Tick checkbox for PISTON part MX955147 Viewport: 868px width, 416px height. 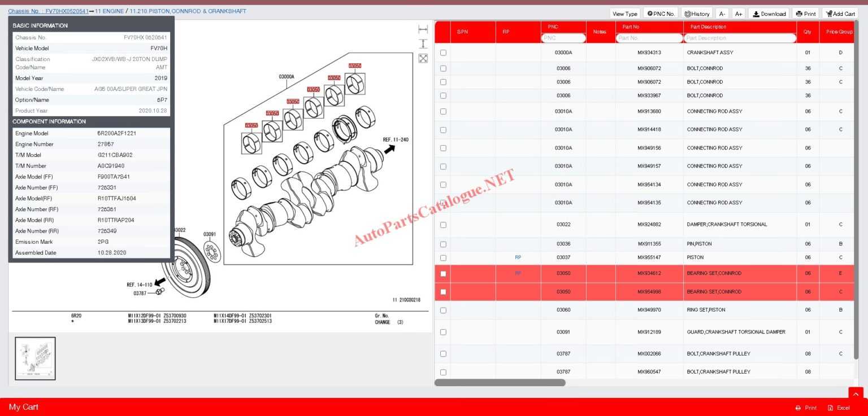[x=443, y=257]
